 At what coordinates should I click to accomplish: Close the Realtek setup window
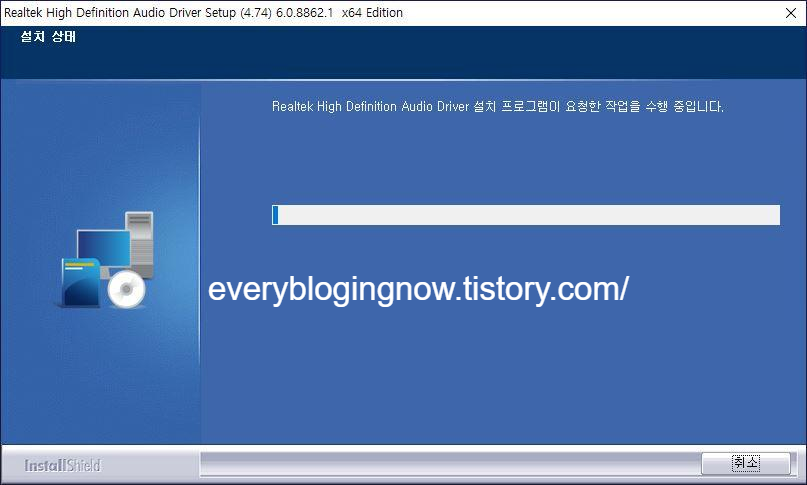(x=791, y=13)
